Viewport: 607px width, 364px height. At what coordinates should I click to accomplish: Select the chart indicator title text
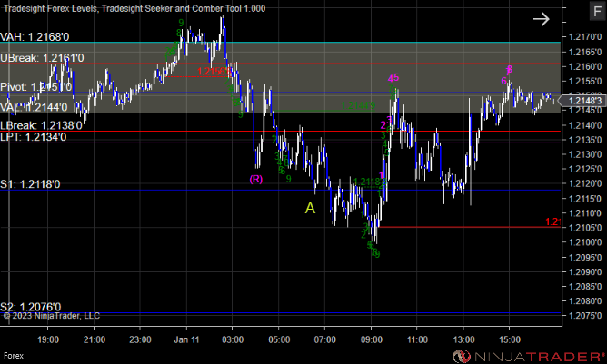pyautogui.click(x=134, y=8)
